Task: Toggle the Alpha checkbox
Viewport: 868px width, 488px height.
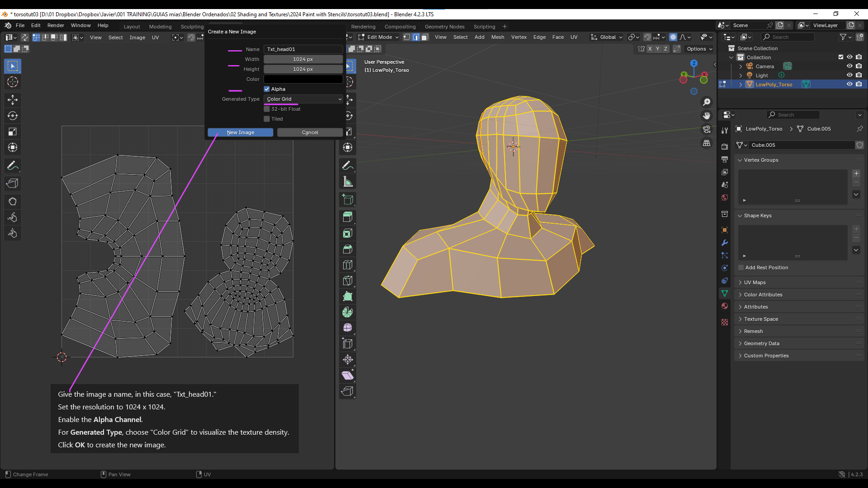Action: coord(267,89)
